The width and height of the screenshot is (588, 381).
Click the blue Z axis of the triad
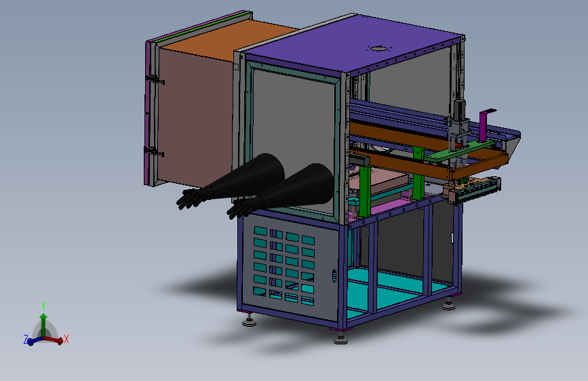pos(34,341)
